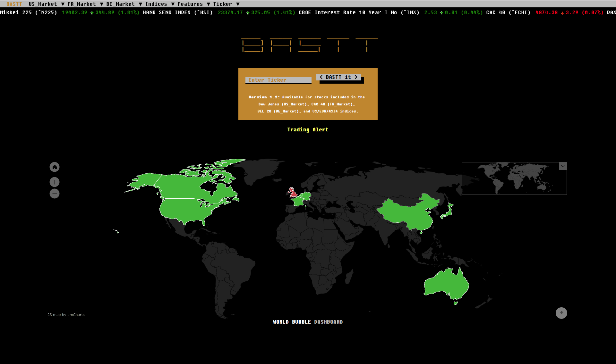
Task: Select Australia on the map
Action: [446, 284]
